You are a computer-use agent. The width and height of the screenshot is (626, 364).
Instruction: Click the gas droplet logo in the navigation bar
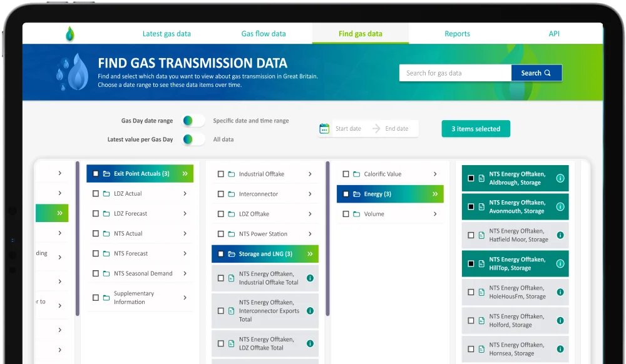point(69,33)
